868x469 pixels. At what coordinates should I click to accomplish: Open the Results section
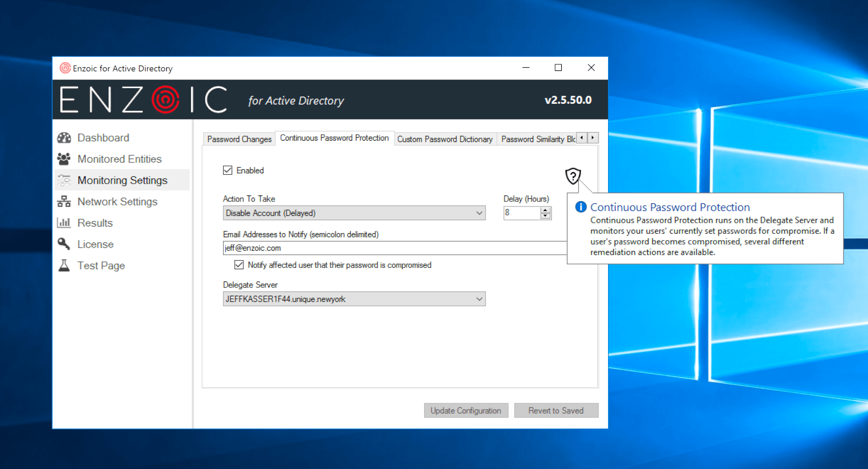tap(95, 223)
